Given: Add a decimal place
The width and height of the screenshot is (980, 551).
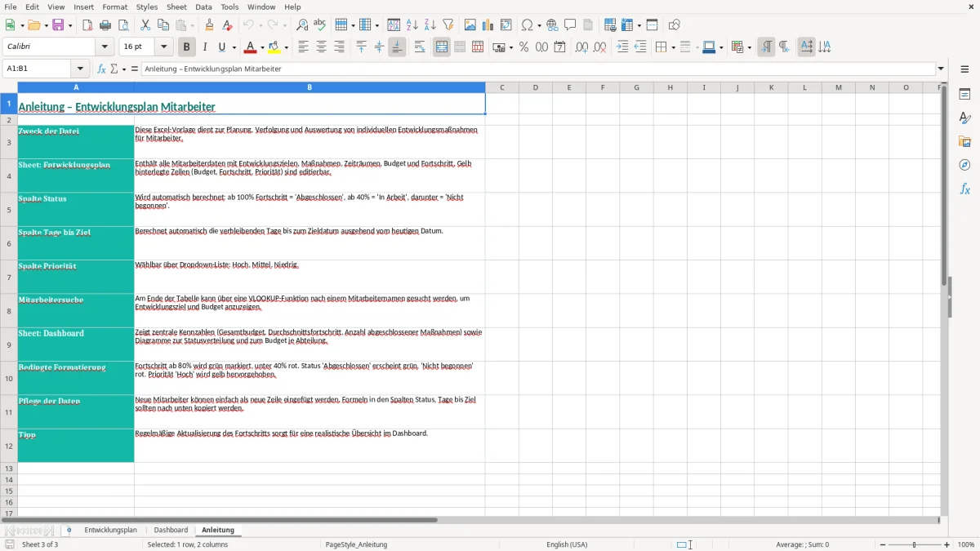Looking at the screenshot, I should tap(581, 47).
